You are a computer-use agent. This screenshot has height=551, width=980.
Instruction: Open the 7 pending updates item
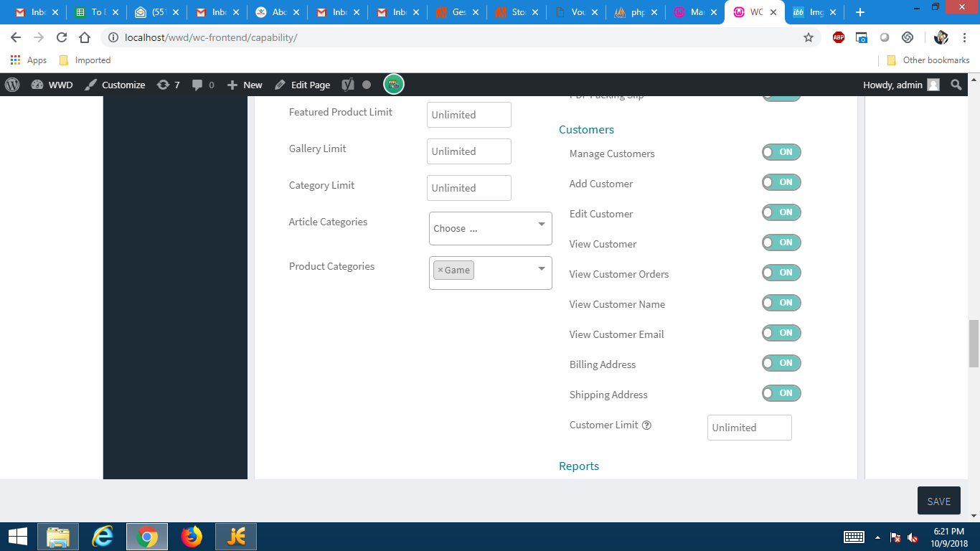click(169, 85)
